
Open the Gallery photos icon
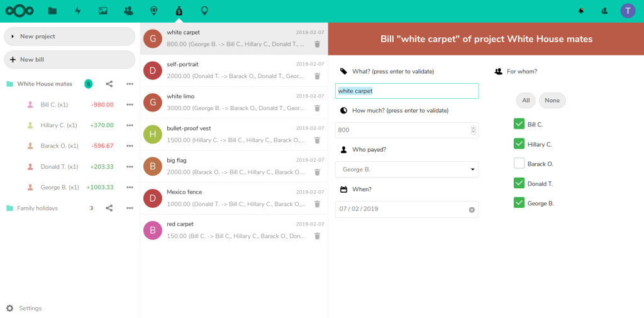click(103, 11)
